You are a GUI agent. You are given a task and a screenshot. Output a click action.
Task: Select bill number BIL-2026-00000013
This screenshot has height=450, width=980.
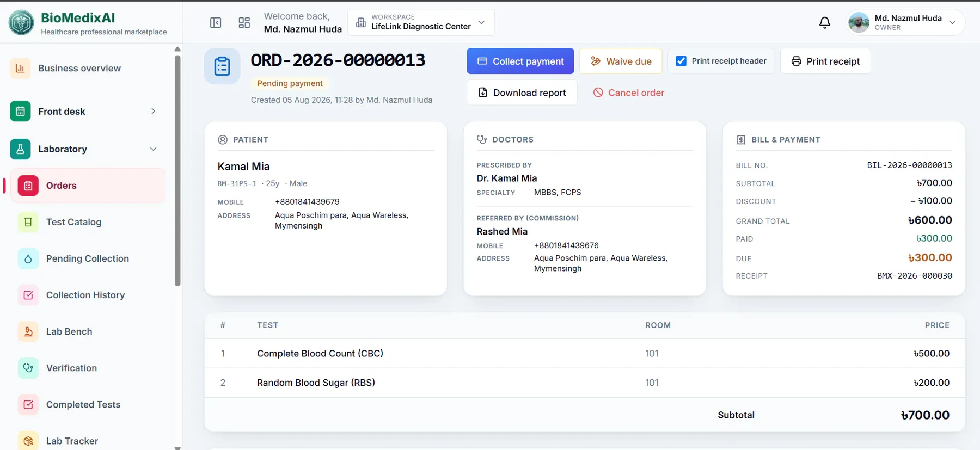[x=909, y=165]
